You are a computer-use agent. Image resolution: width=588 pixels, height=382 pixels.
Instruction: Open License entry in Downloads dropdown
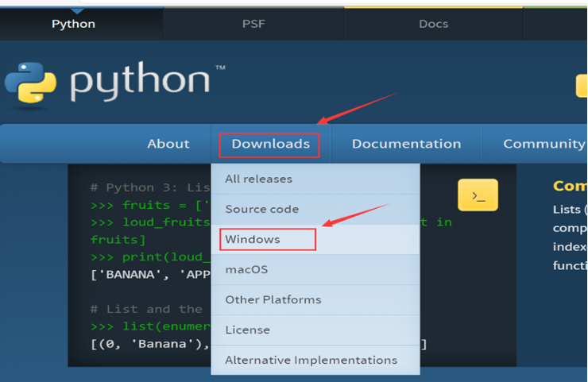click(315, 330)
